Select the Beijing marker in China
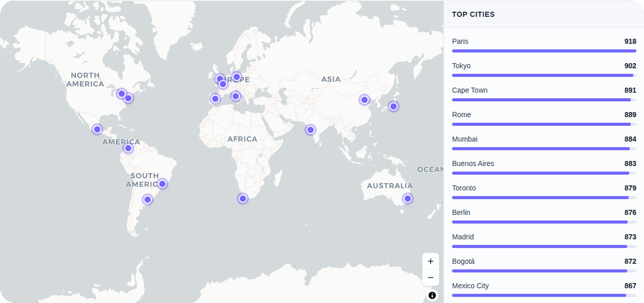Image resolution: width=644 pixels, height=303 pixels. [x=364, y=100]
